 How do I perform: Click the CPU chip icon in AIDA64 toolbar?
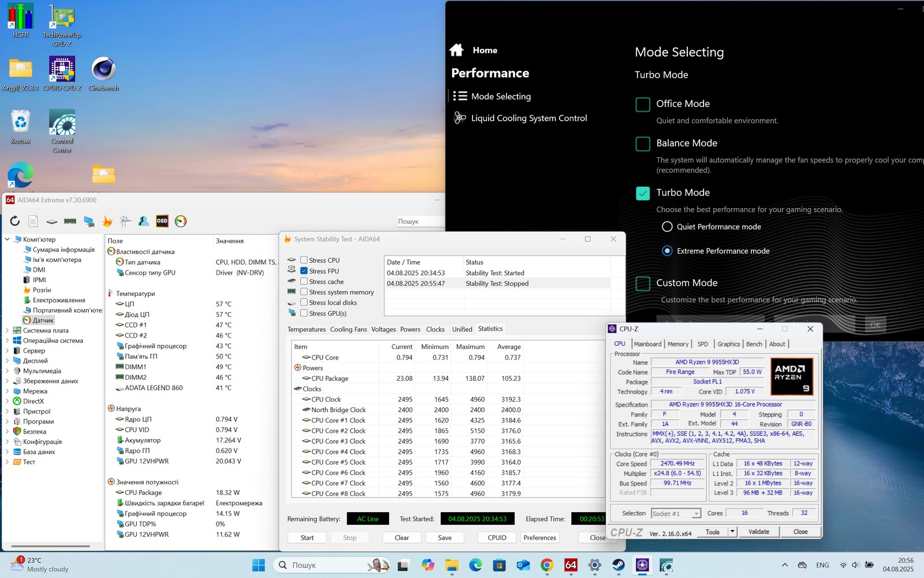[x=51, y=221]
